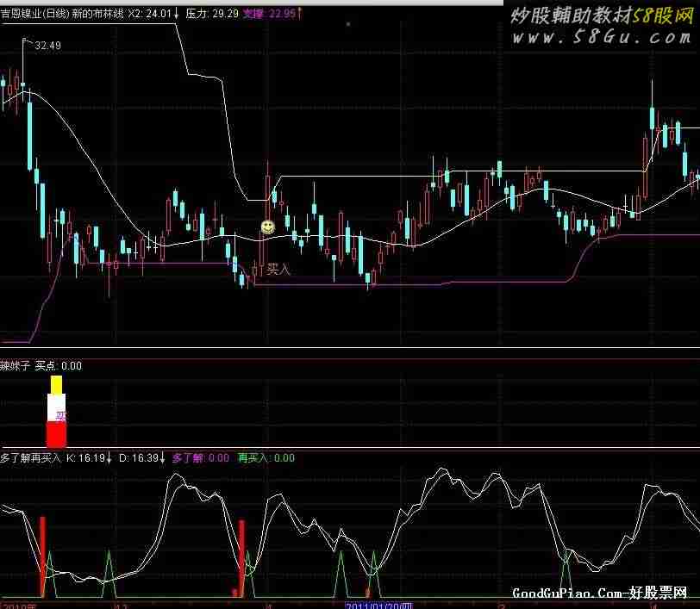Click the 压力: 29.29 readout
700x609 pixels.
[x=212, y=14]
